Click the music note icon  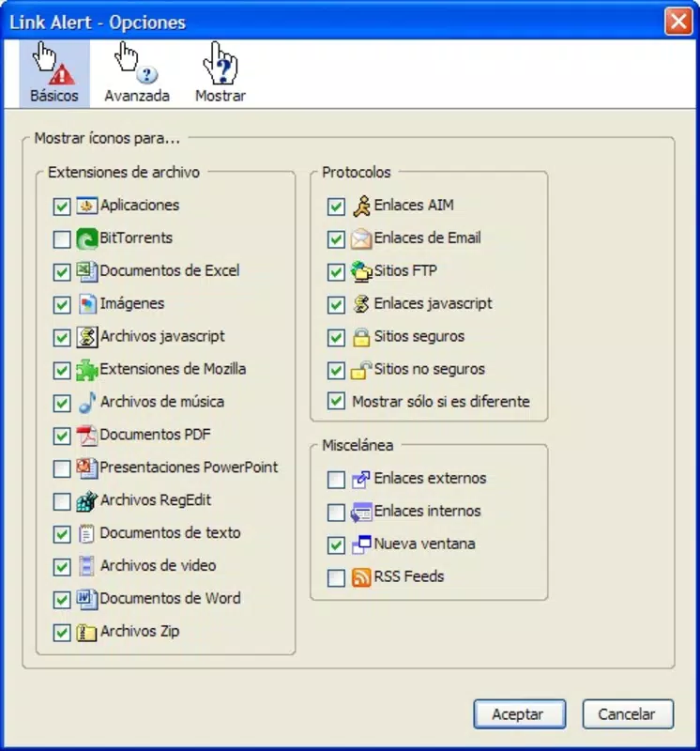click(86, 403)
